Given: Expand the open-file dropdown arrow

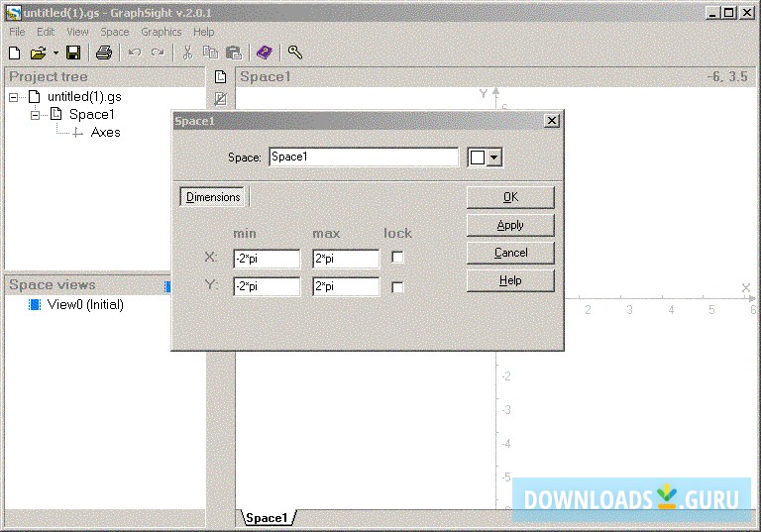Looking at the screenshot, I should click(55, 53).
